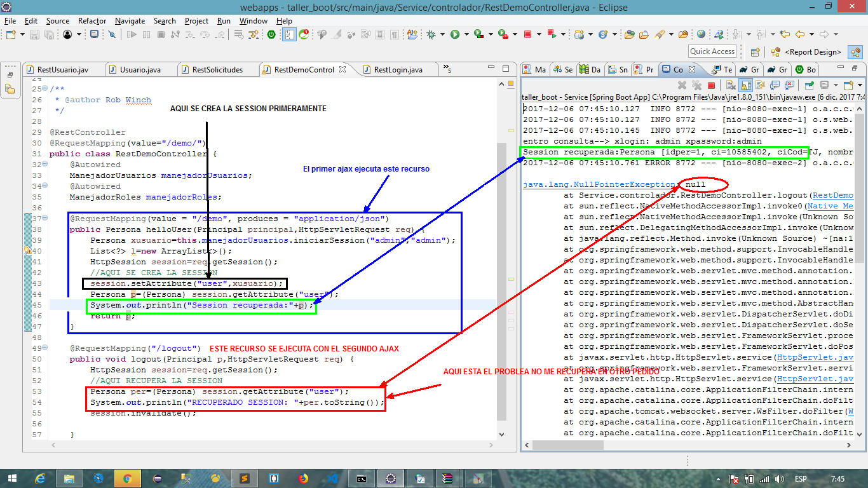Collapse logout method at line 49
The width and height of the screenshot is (868, 488).
[44, 348]
